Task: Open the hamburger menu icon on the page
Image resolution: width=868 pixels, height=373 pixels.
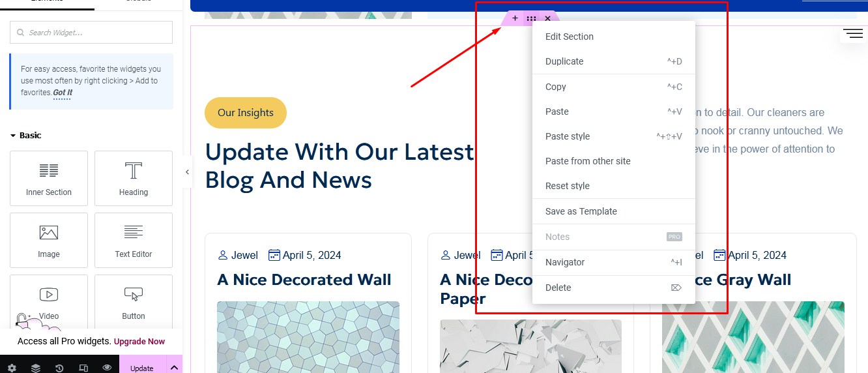Action: [852, 34]
